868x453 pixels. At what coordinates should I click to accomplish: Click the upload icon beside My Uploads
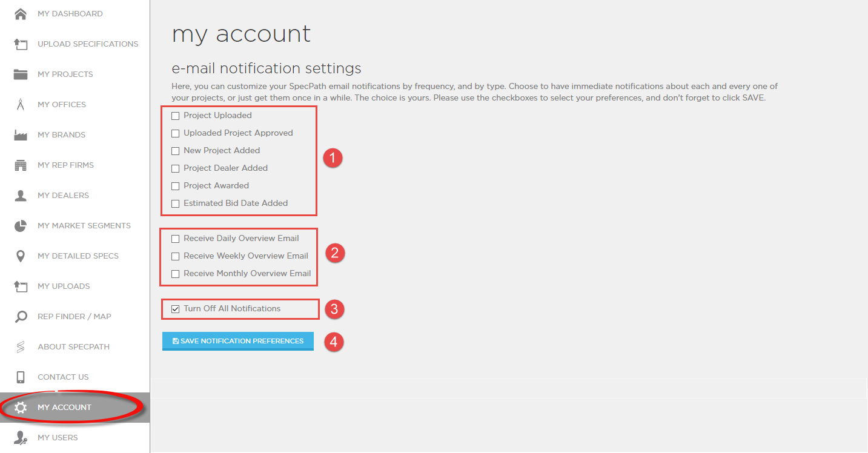[21, 286]
